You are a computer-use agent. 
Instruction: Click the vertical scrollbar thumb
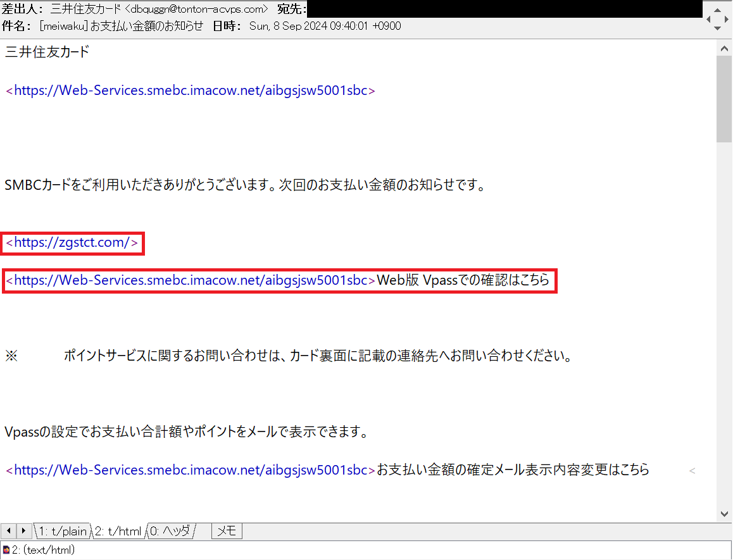pyautogui.click(x=724, y=99)
